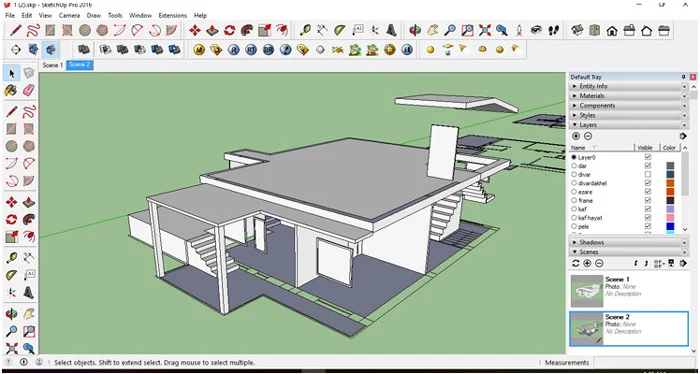Activate the Orbit tool in top toolbar
The height and width of the screenshot is (374, 700).
pyautogui.click(x=415, y=30)
